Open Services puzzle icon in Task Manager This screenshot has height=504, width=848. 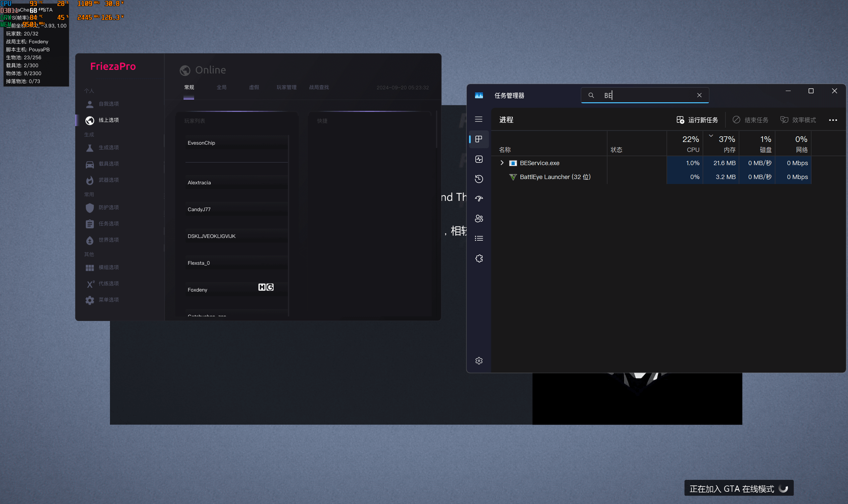pos(479,258)
